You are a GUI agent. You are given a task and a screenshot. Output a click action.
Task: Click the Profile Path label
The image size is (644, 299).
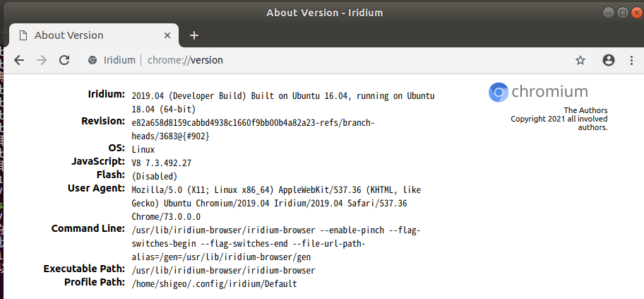95,282
